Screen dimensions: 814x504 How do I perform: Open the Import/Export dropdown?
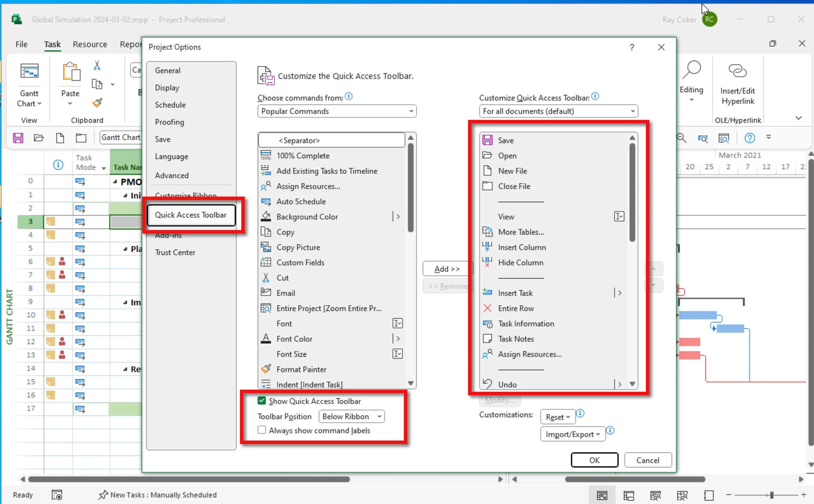pos(573,434)
